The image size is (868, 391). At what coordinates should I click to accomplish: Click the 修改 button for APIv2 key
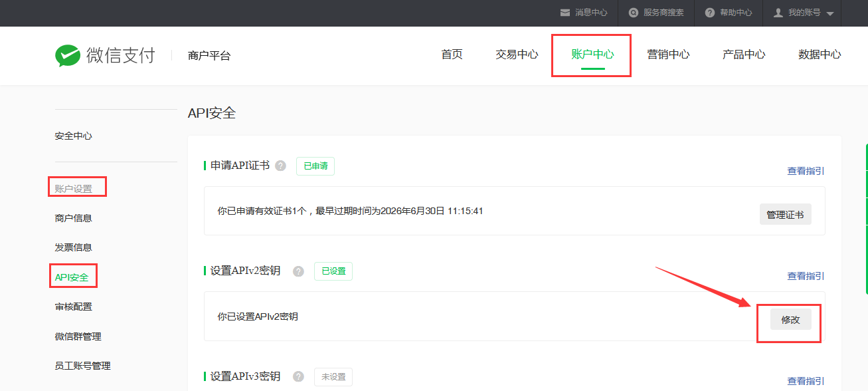pyautogui.click(x=790, y=320)
